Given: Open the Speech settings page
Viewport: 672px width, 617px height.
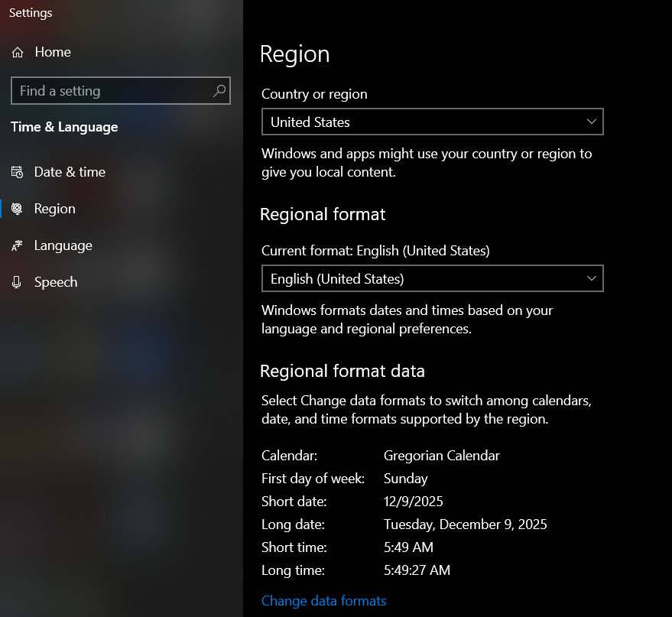Looking at the screenshot, I should [56, 282].
